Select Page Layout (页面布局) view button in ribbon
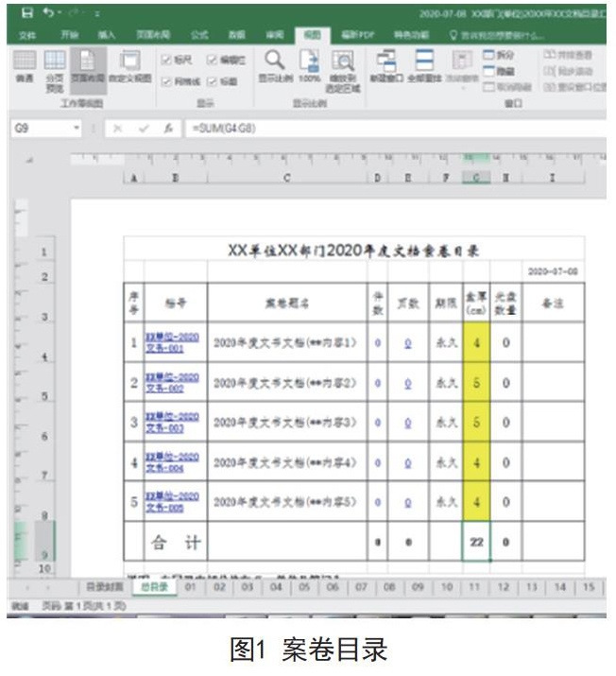 88,69
